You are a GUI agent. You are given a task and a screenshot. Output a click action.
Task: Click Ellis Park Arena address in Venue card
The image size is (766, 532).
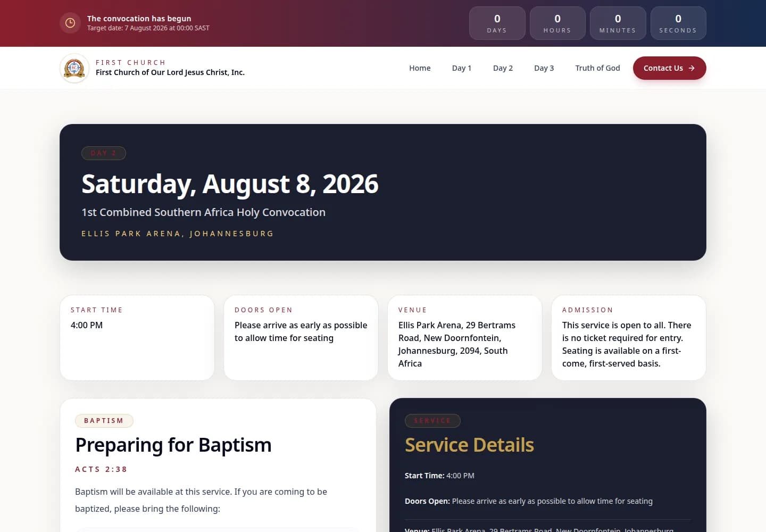(457, 344)
